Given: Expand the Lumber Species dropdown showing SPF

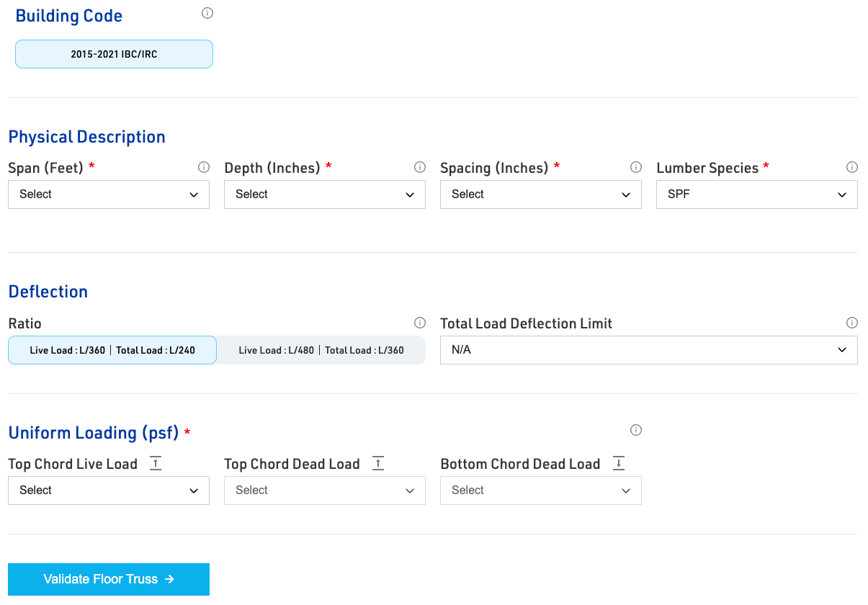Looking at the screenshot, I should tap(757, 194).
